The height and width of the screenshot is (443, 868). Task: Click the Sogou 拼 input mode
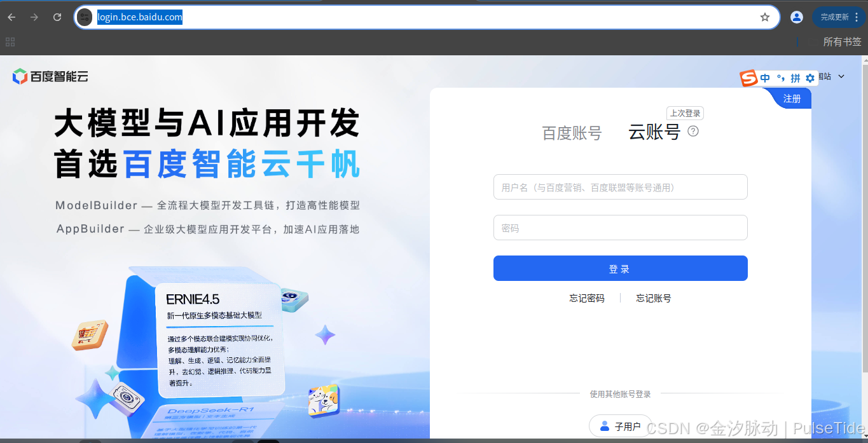[x=795, y=78]
